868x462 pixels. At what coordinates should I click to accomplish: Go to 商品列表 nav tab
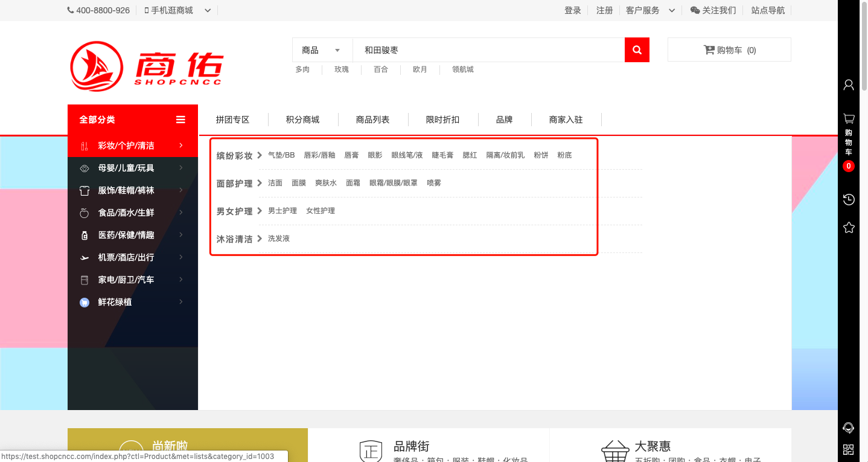coord(373,120)
